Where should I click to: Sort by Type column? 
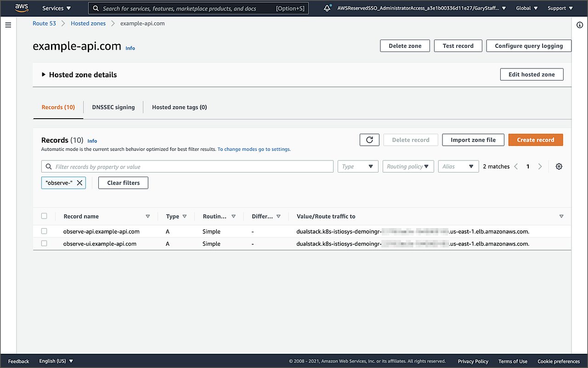click(185, 216)
